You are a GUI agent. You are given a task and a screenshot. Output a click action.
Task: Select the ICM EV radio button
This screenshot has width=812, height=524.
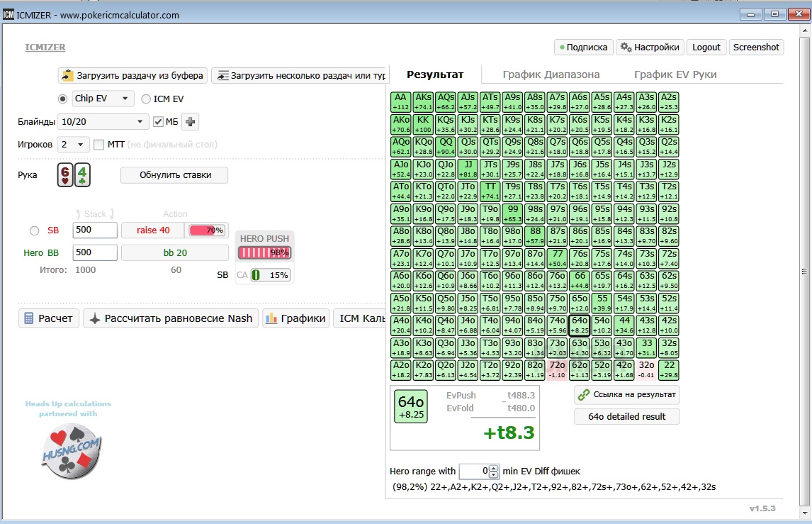pos(146,99)
